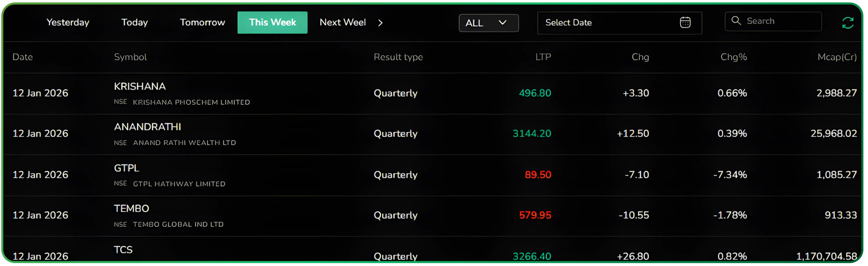Screen dimensions: 868x266
Task: Select the This Week highlighted tab
Action: tap(272, 22)
